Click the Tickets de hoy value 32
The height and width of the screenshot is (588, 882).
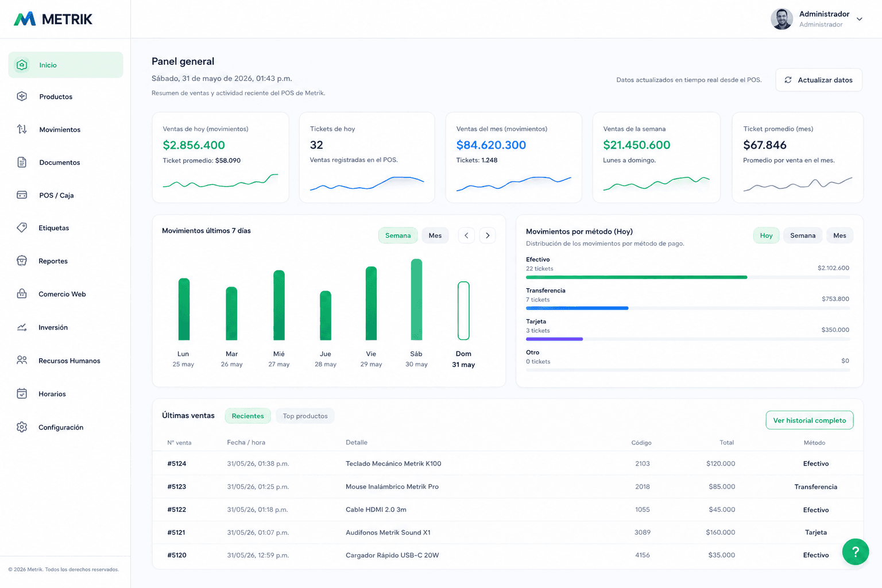click(x=316, y=145)
